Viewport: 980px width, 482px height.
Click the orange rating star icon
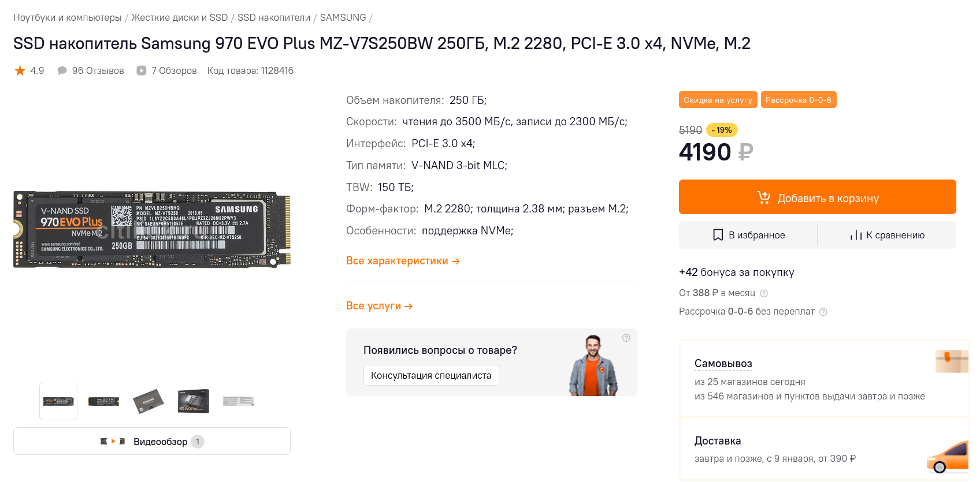tap(20, 70)
